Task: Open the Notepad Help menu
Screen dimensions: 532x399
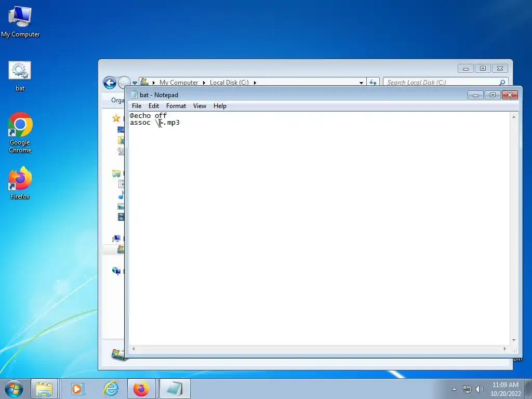Action: click(220, 106)
